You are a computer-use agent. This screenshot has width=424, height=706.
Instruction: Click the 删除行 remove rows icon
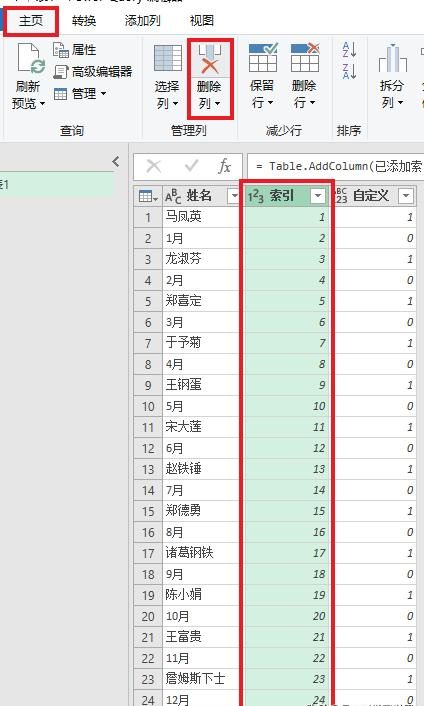305,58
